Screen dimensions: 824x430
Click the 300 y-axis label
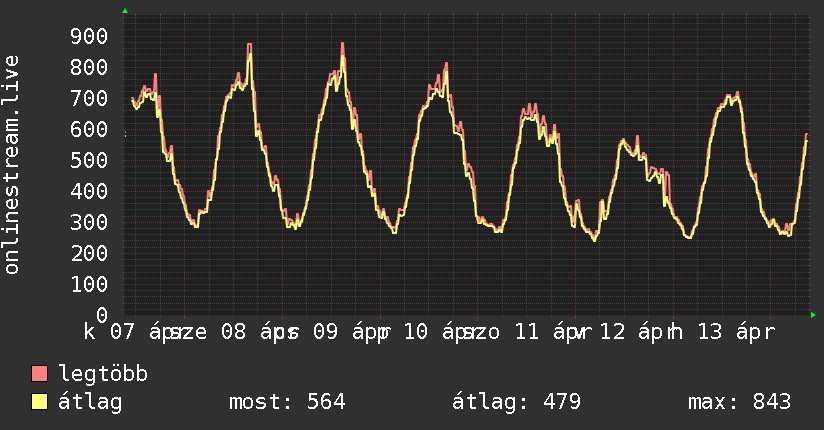89,222
